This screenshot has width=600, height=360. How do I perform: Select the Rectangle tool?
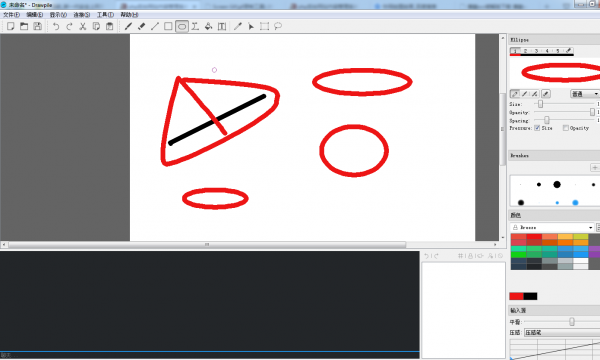point(168,26)
